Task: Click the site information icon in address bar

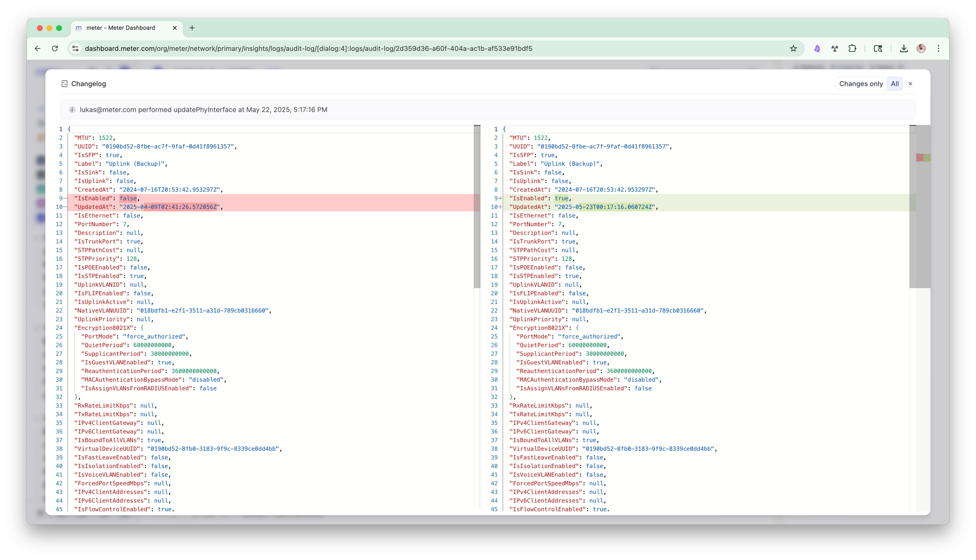Action: click(76, 48)
